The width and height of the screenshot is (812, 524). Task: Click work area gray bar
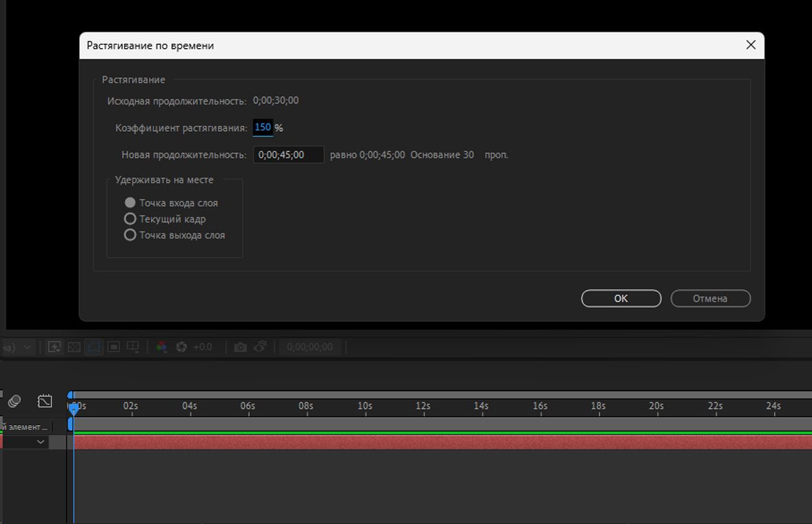coord(443,424)
